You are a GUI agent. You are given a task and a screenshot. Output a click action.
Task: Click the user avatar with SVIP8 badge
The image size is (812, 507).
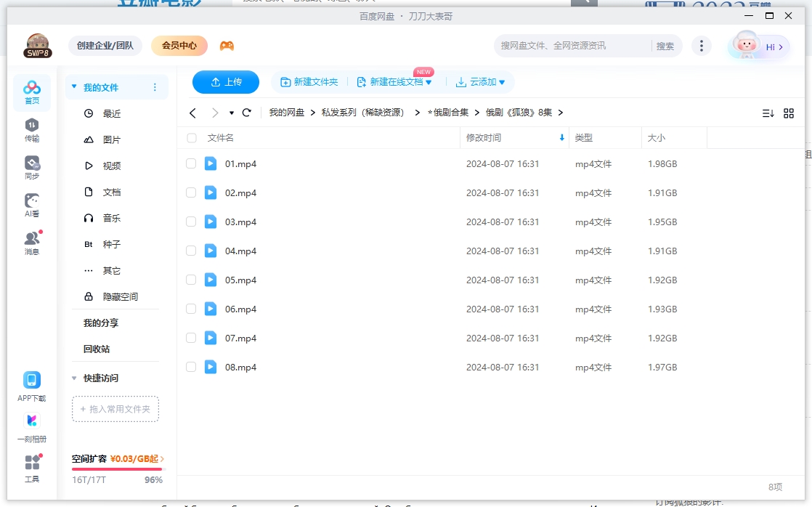tap(37, 46)
